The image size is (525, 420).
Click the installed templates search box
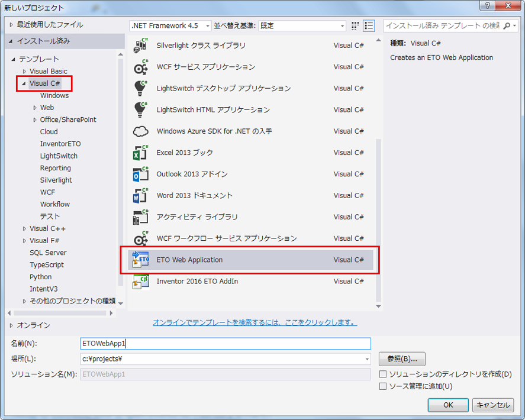443,26
